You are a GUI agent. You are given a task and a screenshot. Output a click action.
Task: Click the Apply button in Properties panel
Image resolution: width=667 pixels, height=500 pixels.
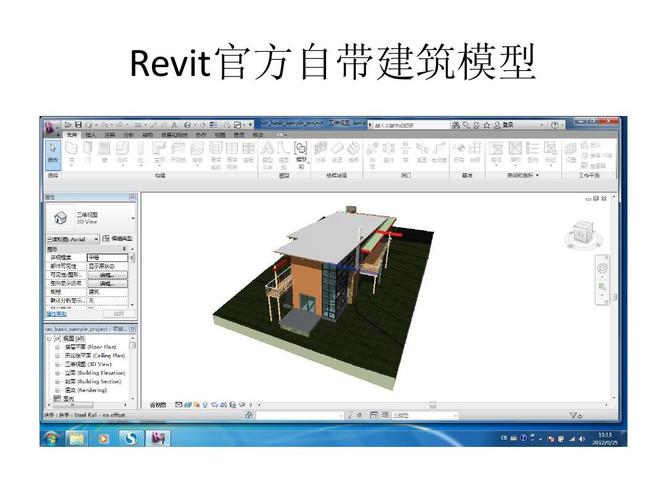[x=119, y=314]
